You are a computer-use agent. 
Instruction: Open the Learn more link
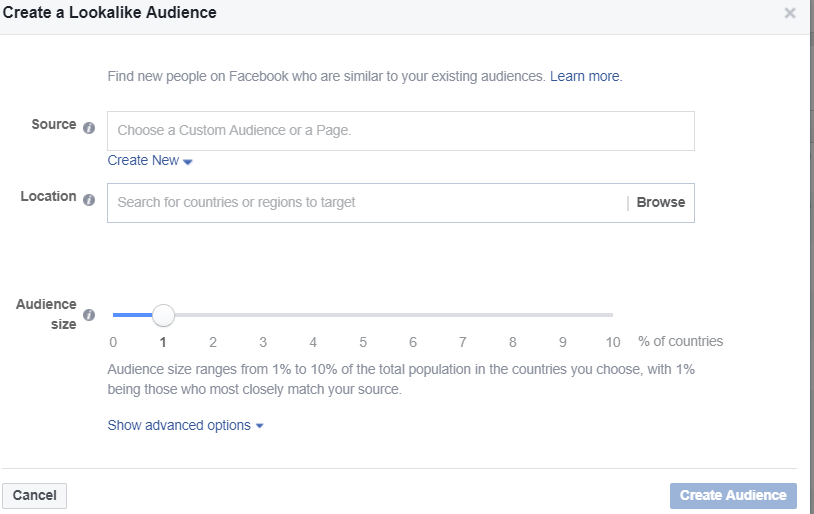[x=586, y=76]
